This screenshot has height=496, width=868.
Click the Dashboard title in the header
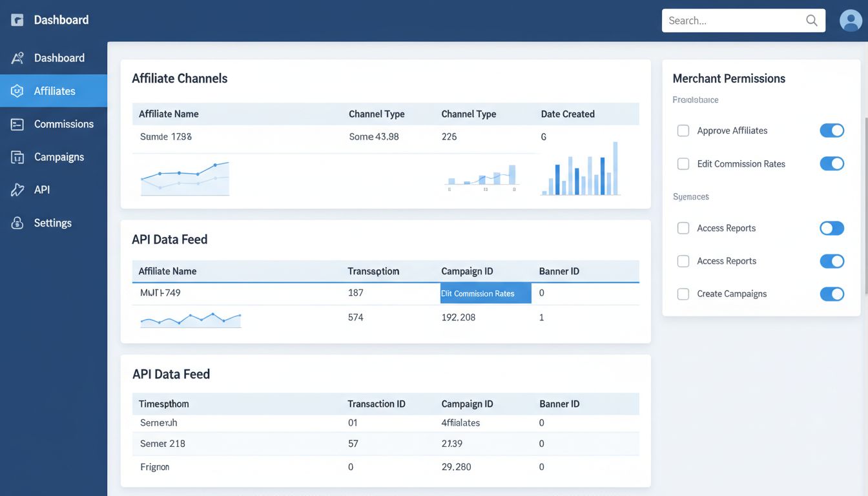pyautogui.click(x=61, y=19)
